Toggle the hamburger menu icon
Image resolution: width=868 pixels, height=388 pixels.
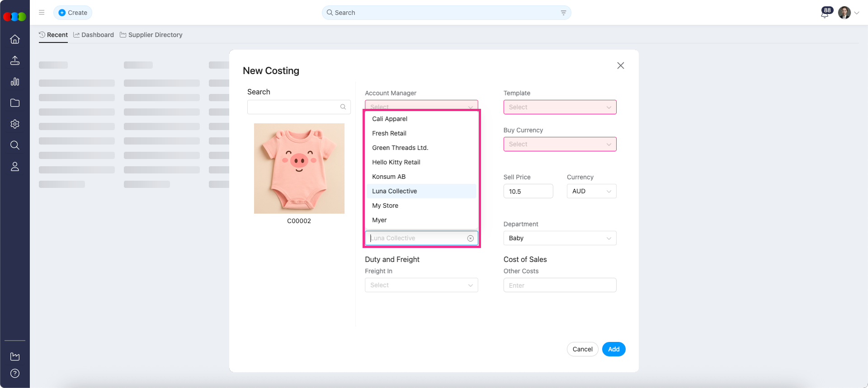pyautogui.click(x=42, y=13)
